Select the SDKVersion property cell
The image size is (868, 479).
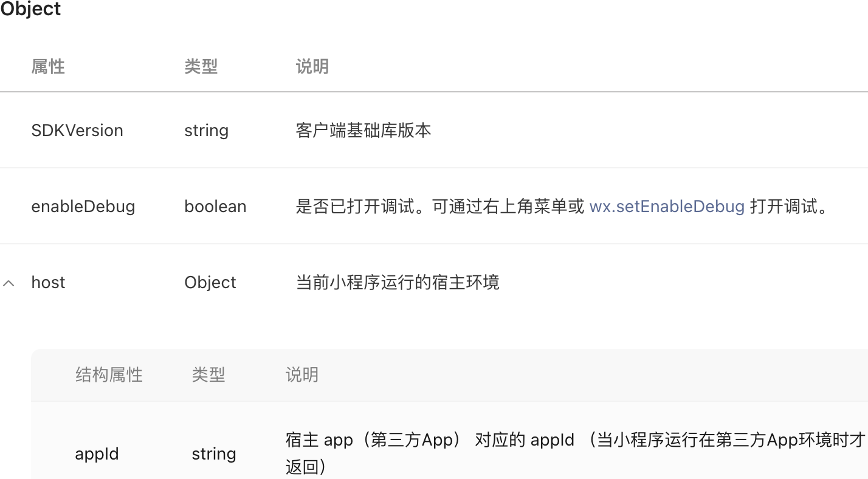click(x=77, y=130)
